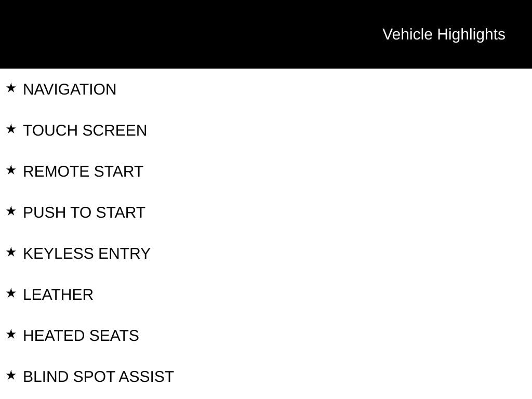
Task: Click the word SCREEN in TOUCH SCREEN
Action: tap(114, 130)
